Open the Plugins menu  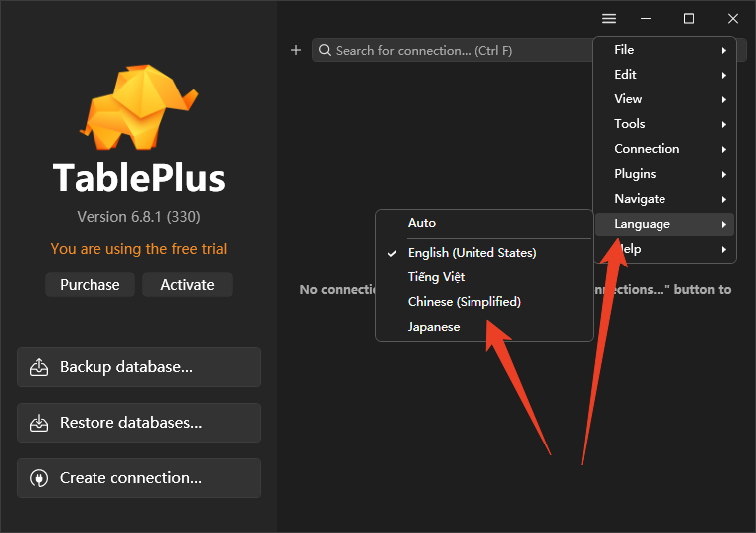(x=664, y=174)
